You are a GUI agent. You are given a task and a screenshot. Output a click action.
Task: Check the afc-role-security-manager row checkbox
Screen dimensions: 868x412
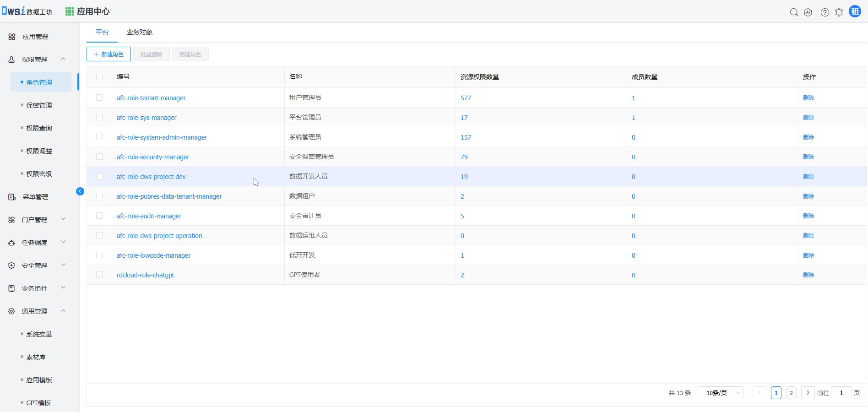99,157
